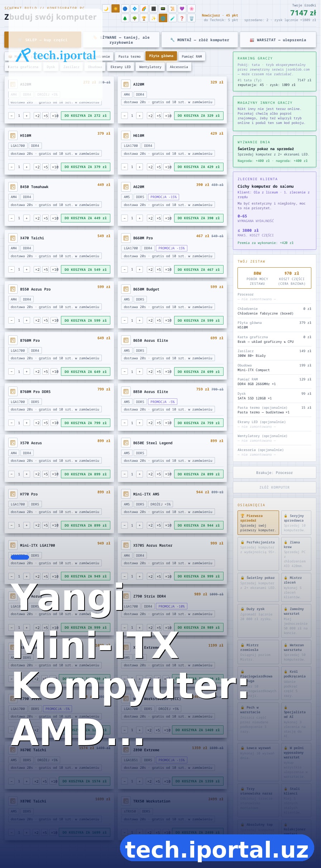Add X470 Taichi to cart for 549 zł
The height and width of the screenshot is (868, 321).
click(86, 269)
